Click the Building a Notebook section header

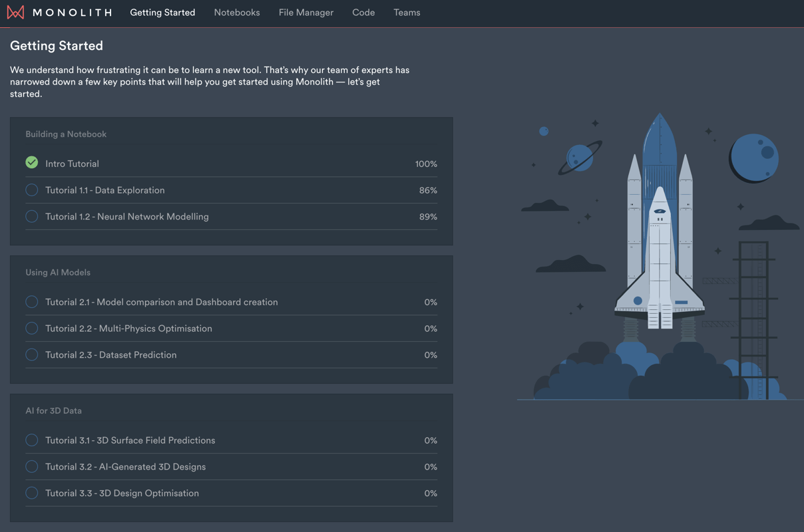(x=66, y=134)
